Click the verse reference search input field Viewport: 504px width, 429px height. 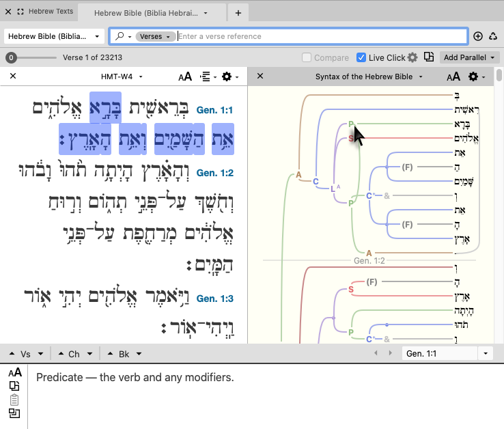(x=321, y=36)
